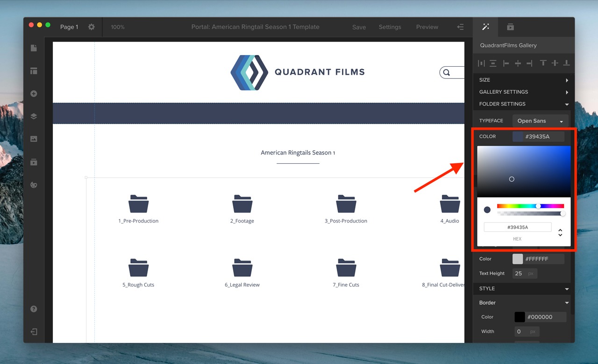Click the dark blue navigation banner on page
This screenshot has height=364, width=598.
[258, 113]
